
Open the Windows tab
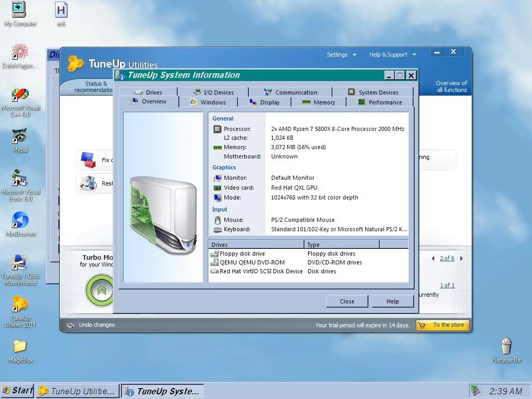point(208,102)
